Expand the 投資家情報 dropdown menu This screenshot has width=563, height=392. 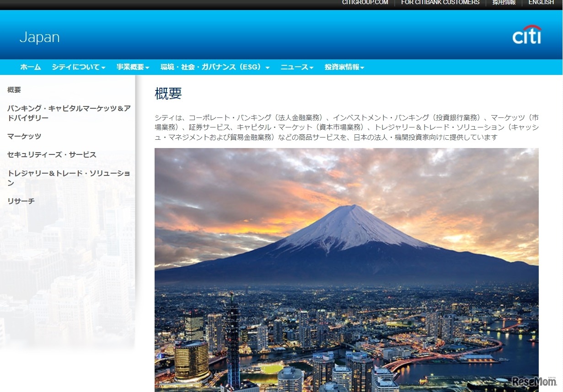click(x=344, y=67)
